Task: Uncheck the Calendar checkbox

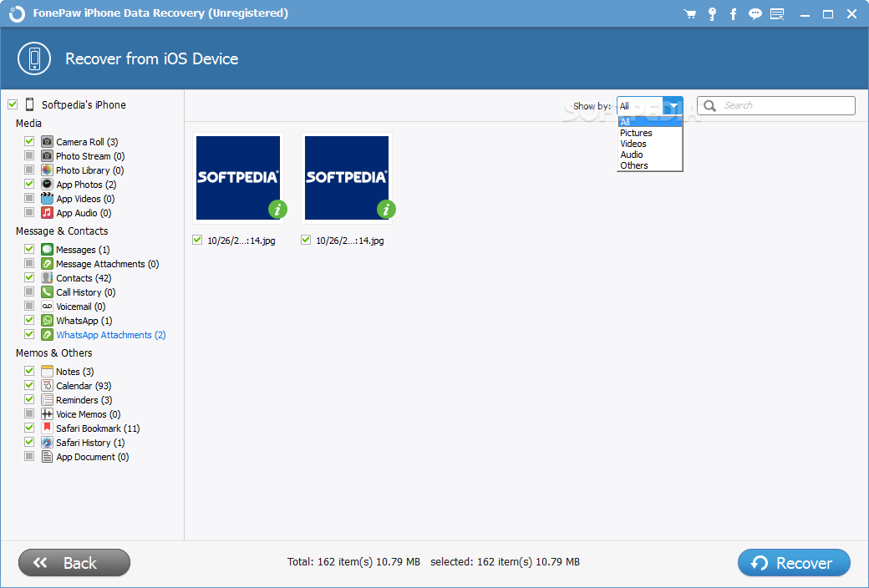Action: pyautogui.click(x=29, y=385)
